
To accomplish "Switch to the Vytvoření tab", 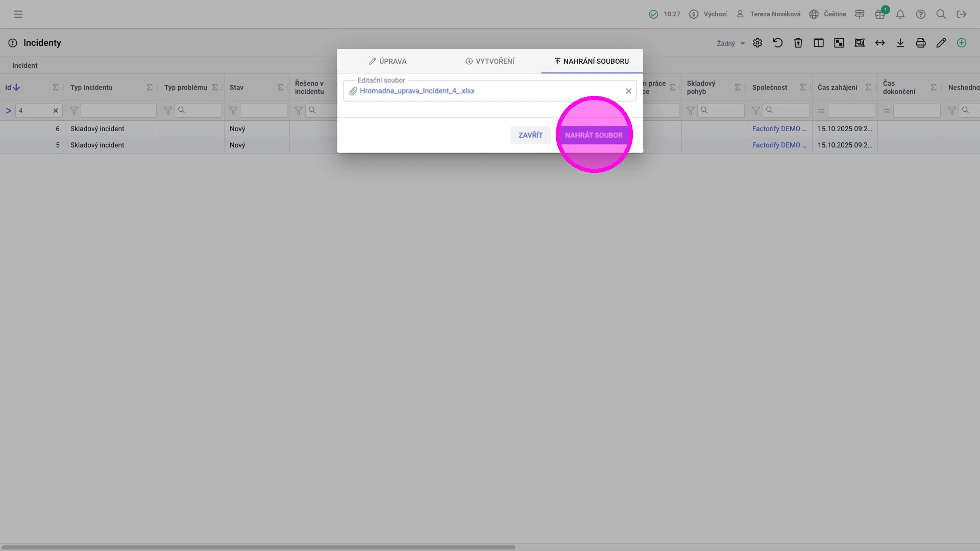I will (x=490, y=61).
